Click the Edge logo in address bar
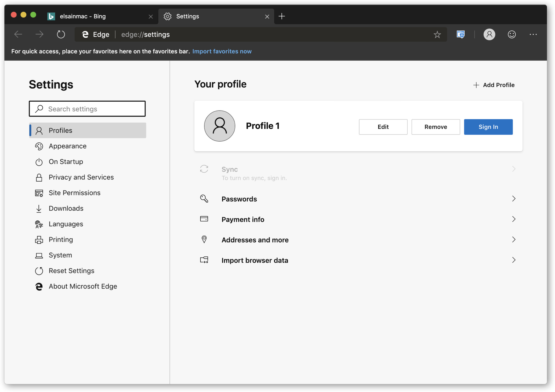Image resolution: width=555 pixels, height=392 pixels. tap(85, 34)
